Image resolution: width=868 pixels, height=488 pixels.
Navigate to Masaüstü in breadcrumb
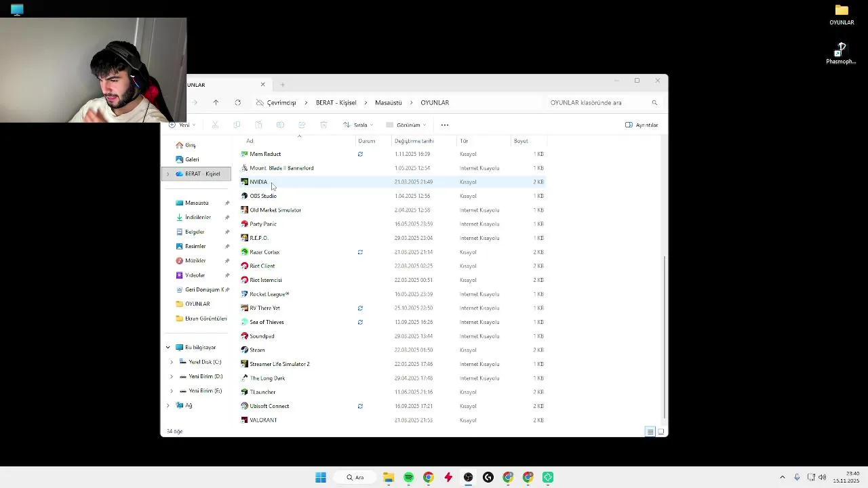389,102
